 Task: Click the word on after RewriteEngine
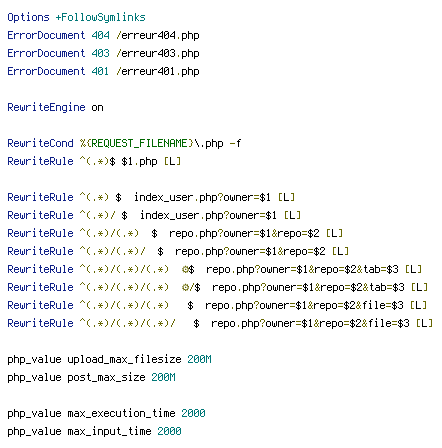click(x=97, y=108)
